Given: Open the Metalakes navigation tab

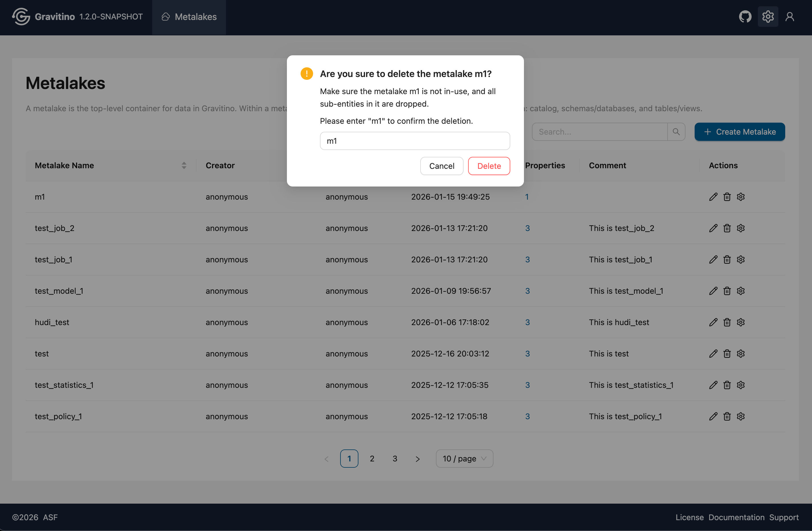Looking at the screenshot, I should click(189, 17).
